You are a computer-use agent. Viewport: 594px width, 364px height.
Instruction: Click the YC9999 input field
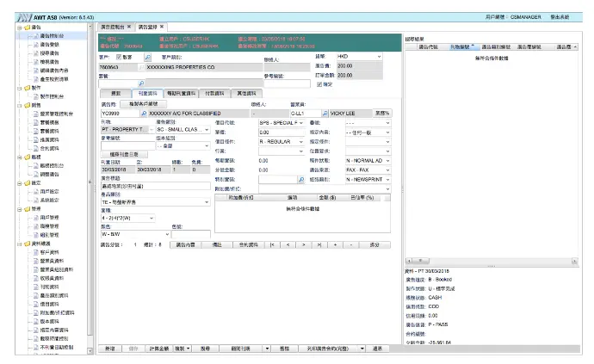pyautogui.click(x=119, y=113)
